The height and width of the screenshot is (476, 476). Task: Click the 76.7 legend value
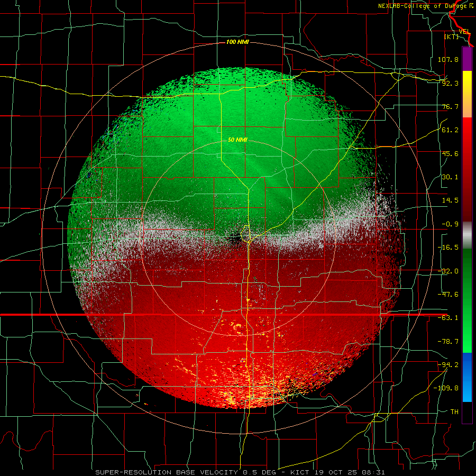pos(450,106)
